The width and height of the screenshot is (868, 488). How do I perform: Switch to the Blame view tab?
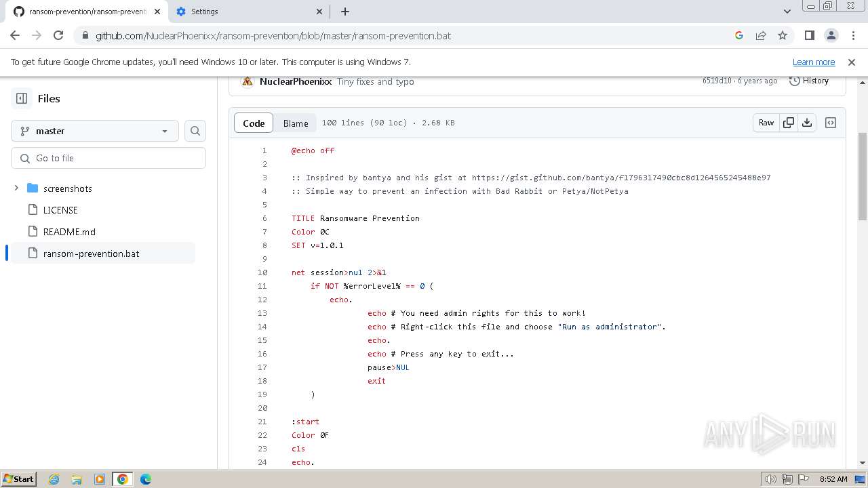coord(296,123)
